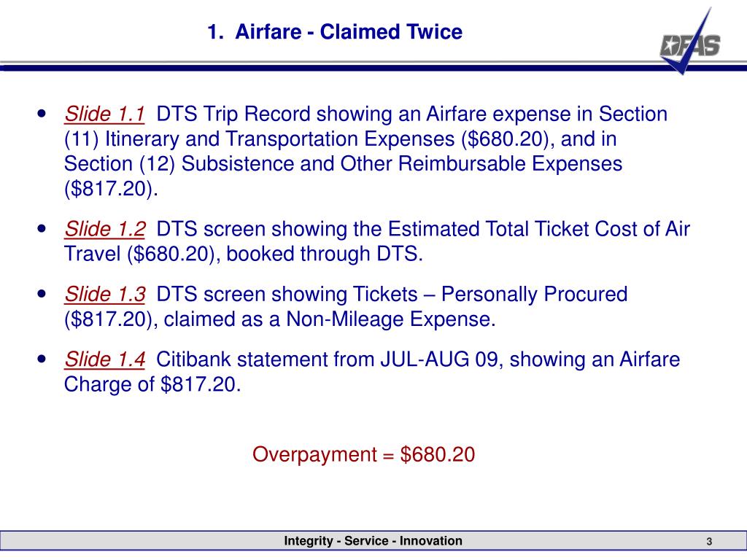Follow the Slide 1.4 hyperlink

click(105, 359)
